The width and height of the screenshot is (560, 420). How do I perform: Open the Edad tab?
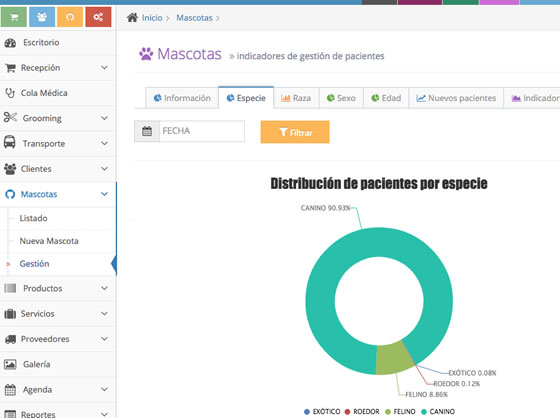[x=386, y=98]
